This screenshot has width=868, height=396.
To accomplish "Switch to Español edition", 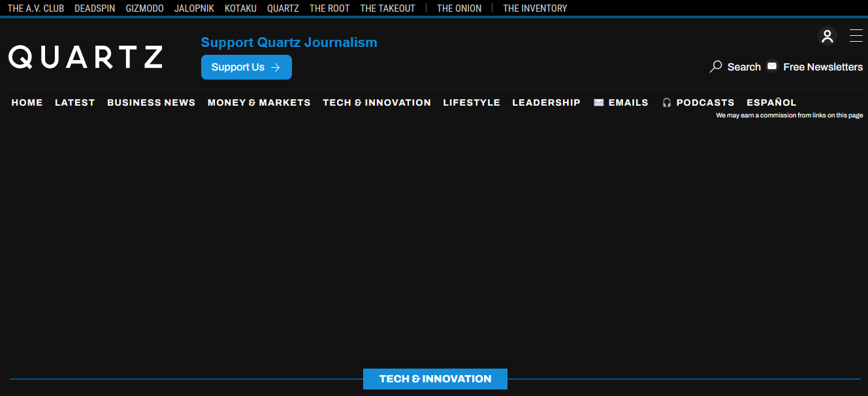I will pos(771,102).
